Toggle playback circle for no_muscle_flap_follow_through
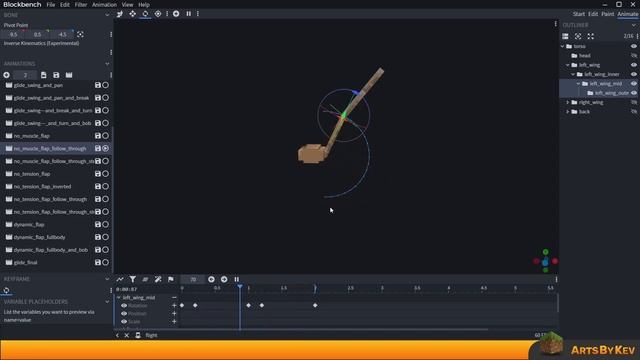Screen dimensions: 640x360 coord(106,149)
